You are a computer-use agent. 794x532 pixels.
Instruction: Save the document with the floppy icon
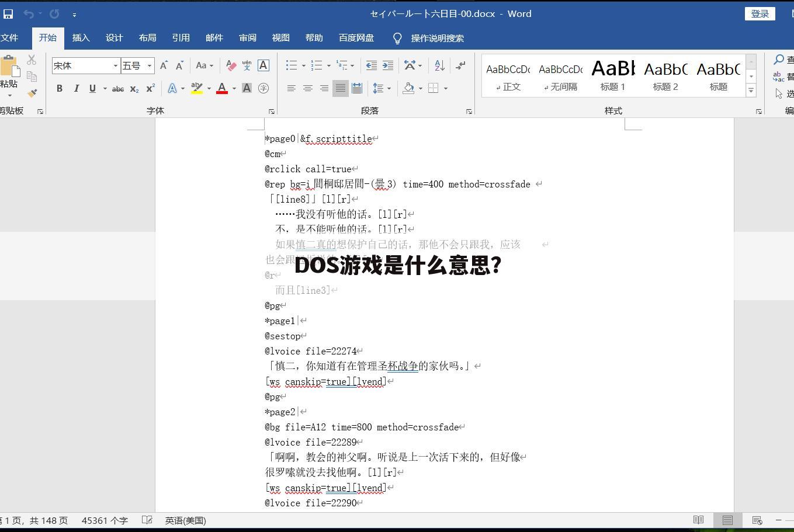click(x=8, y=13)
